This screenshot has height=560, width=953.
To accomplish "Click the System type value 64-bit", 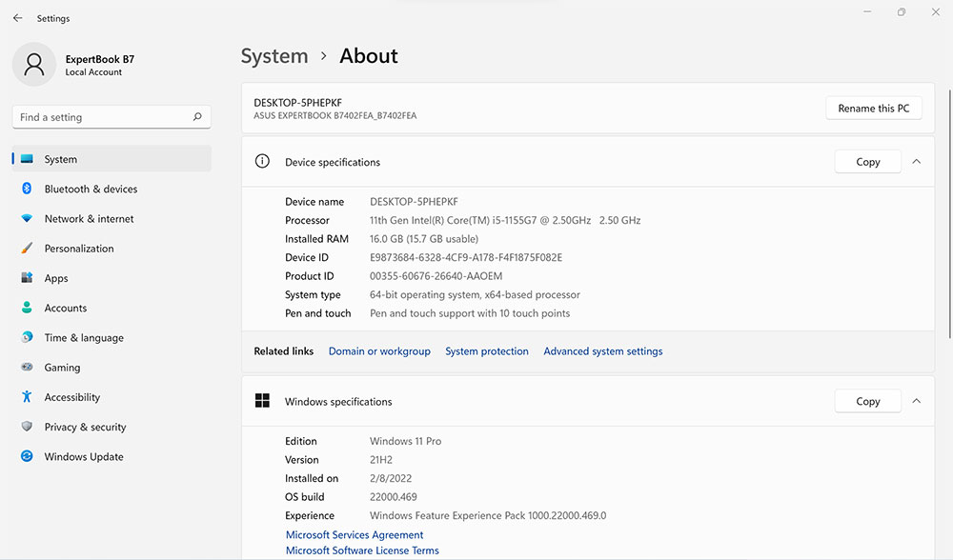I will pyautogui.click(x=476, y=294).
